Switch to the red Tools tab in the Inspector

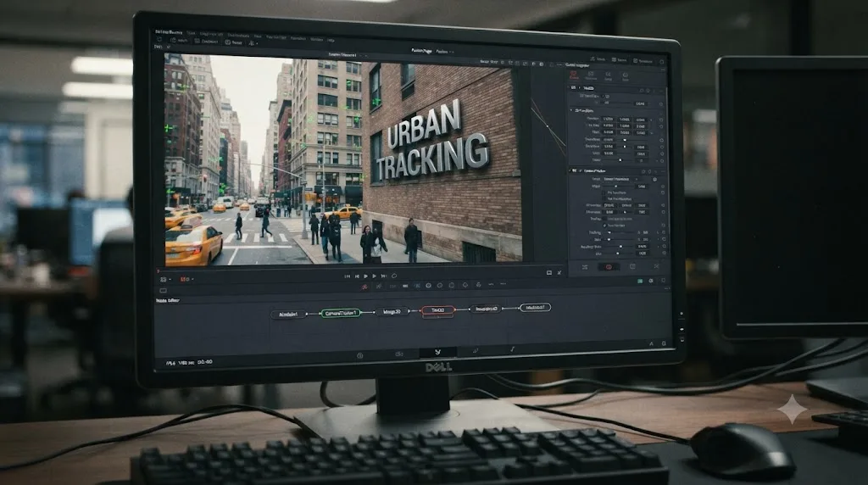point(574,75)
